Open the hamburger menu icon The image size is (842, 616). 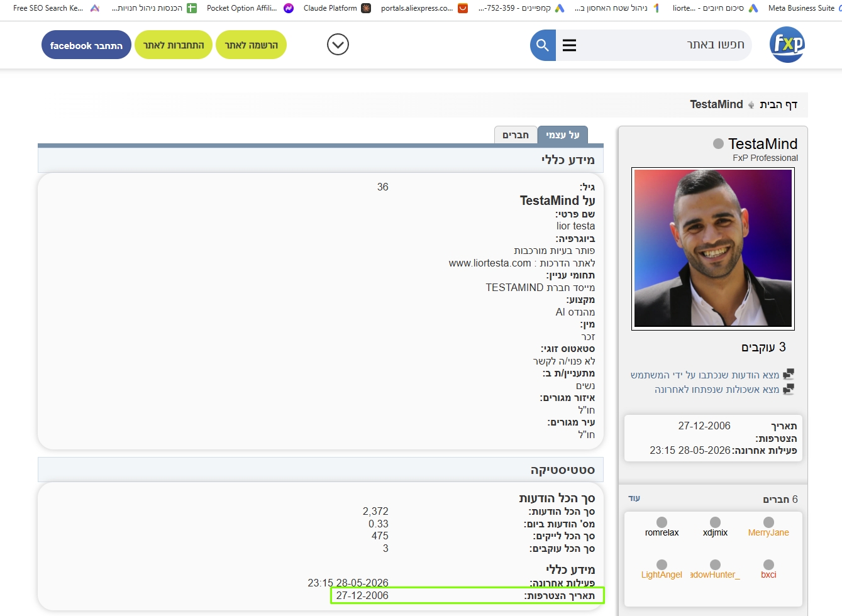pyautogui.click(x=569, y=45)
